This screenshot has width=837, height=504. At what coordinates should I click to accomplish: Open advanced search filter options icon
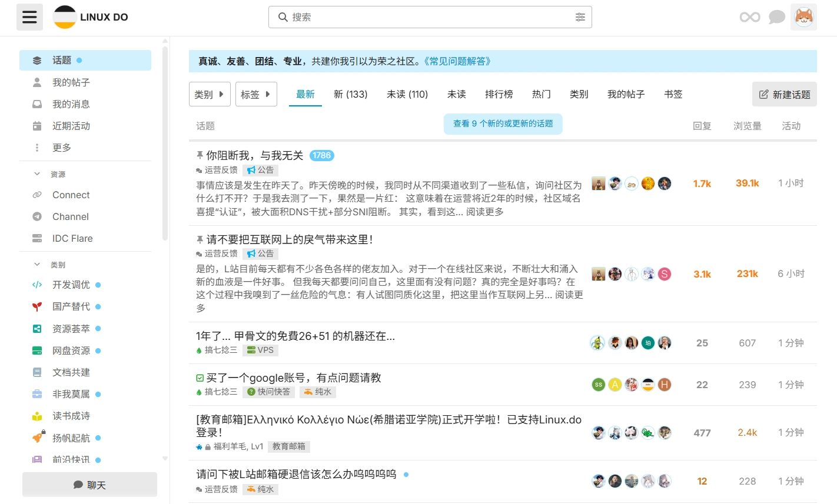580,17
